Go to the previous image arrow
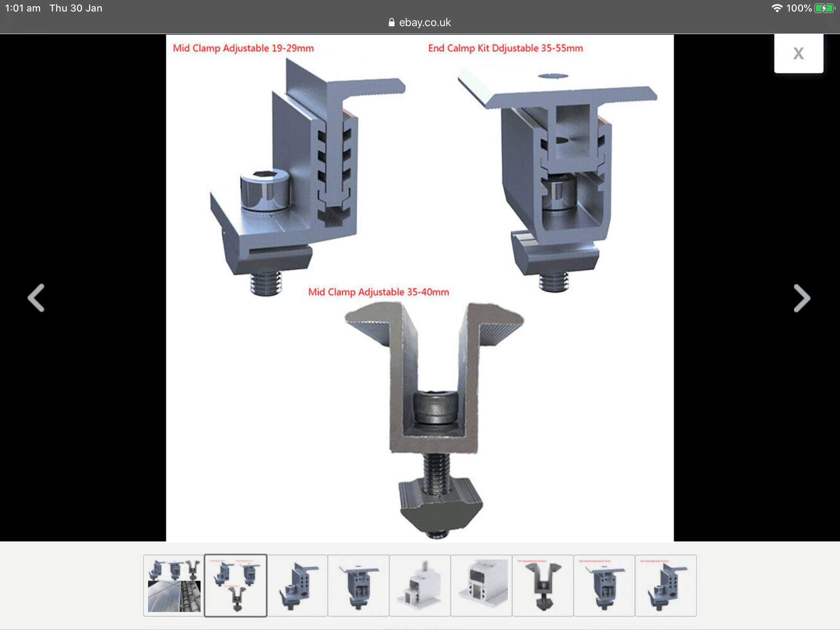Image resolution: width=840 pixels, height=630 pixels. point(36,298)
